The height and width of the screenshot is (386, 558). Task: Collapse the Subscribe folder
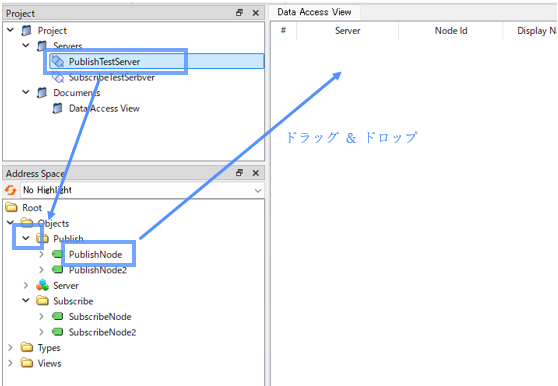[26, 301]
